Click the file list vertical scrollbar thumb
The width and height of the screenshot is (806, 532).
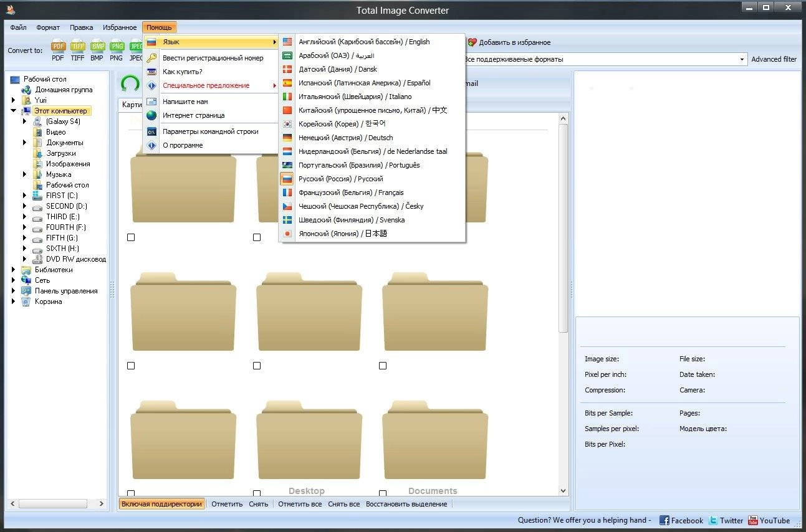pos(564,227)
